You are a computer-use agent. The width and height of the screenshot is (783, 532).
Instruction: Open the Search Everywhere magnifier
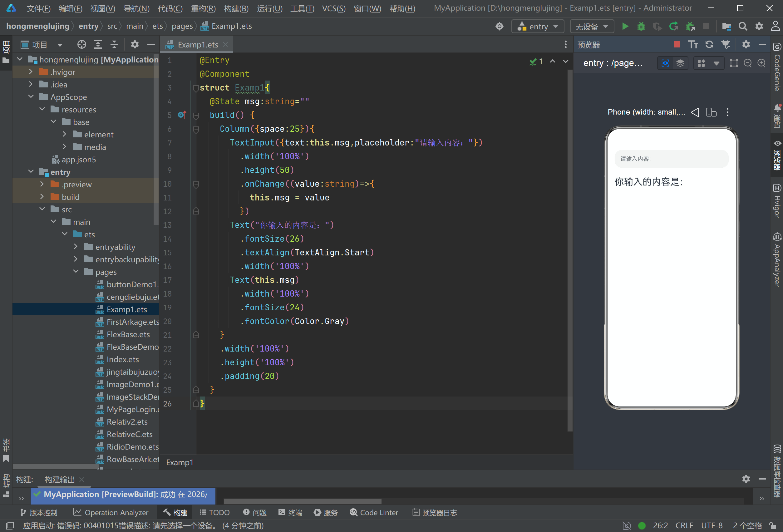point(743,26)
